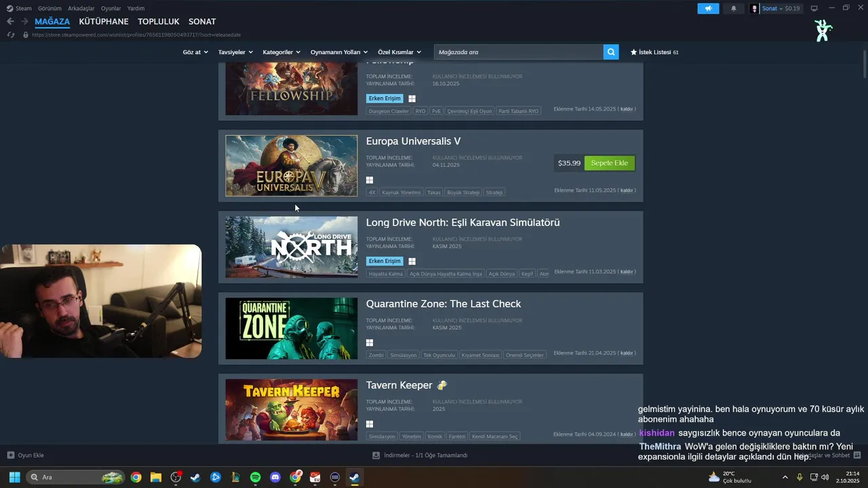Expand the Kategoriler dropdown
This screenshot has width=868, height=488.
(281, 52)
